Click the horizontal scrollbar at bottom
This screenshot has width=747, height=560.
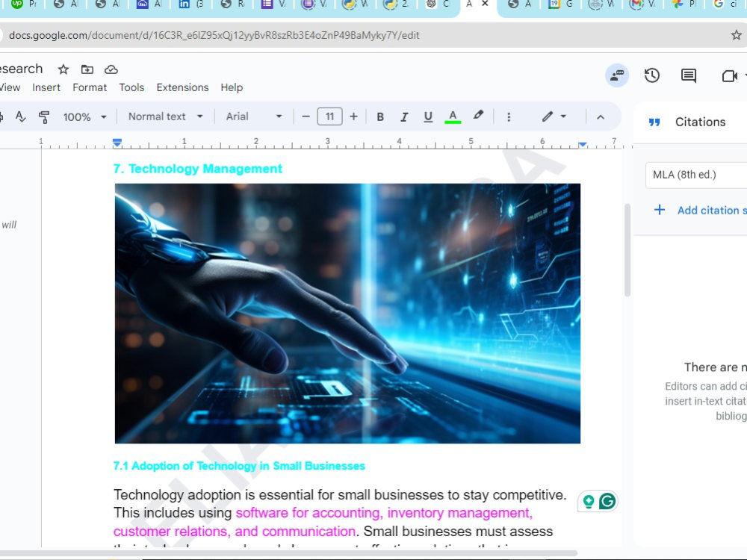288,553
